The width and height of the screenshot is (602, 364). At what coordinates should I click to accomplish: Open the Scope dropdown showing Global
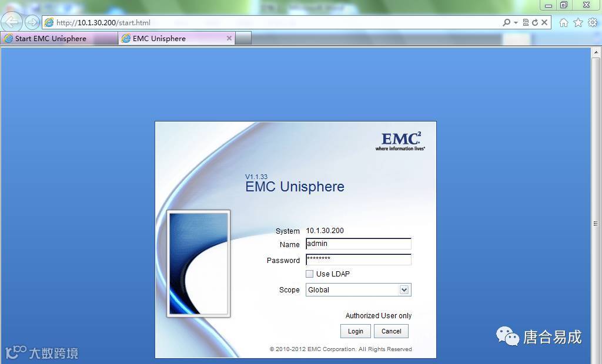(359, 290)
